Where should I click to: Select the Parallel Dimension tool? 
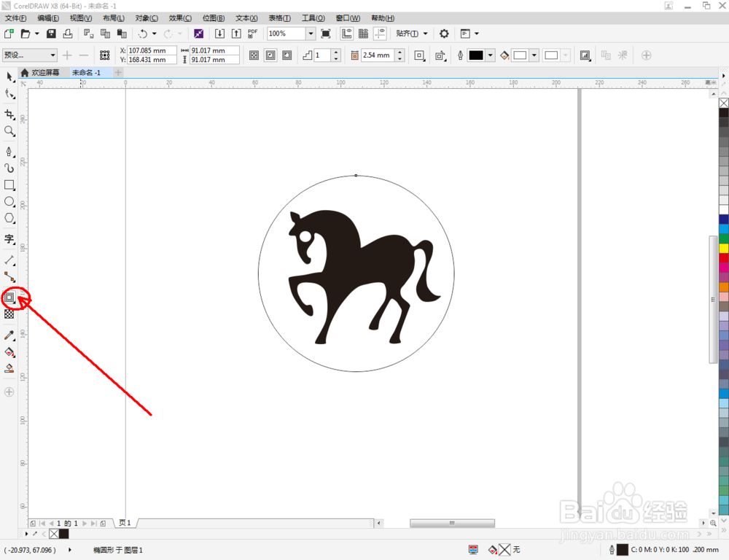[x=9, y=260]
